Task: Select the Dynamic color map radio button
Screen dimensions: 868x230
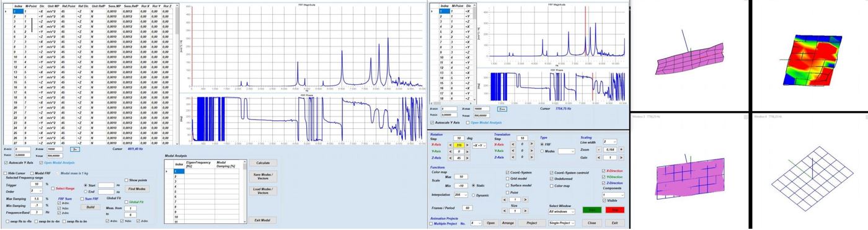Action: click(x=473, y=195)
